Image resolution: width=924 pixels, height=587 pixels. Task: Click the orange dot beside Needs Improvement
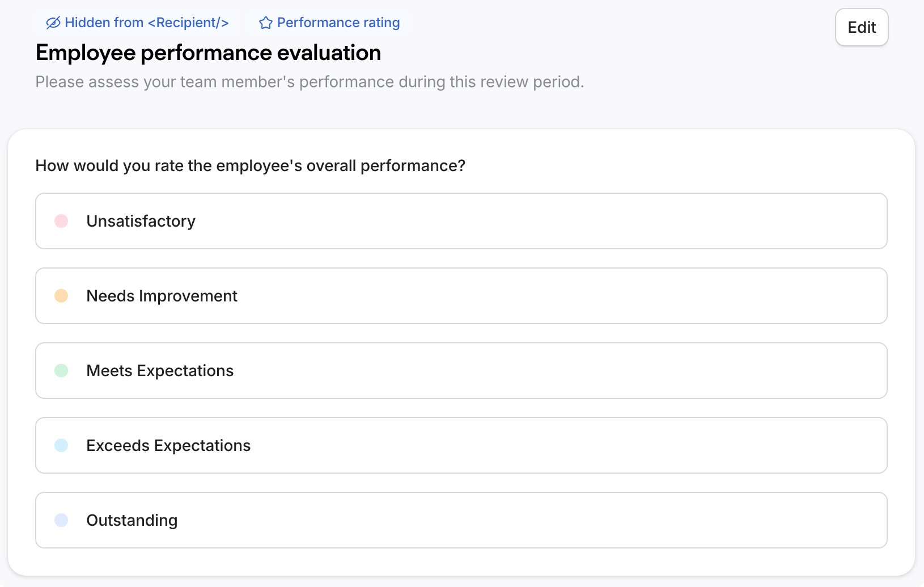point(61,295)
